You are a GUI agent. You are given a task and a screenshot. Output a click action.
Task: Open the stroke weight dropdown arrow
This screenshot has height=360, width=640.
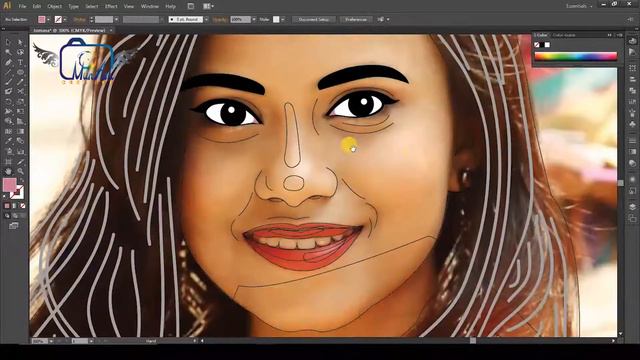click(116, 19)
